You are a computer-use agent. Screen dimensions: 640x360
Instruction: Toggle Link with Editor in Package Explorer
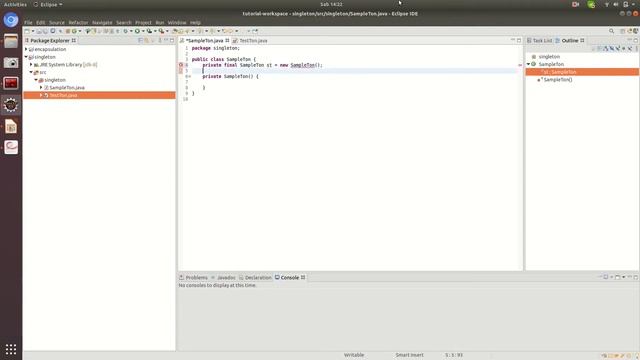[146, 40]
